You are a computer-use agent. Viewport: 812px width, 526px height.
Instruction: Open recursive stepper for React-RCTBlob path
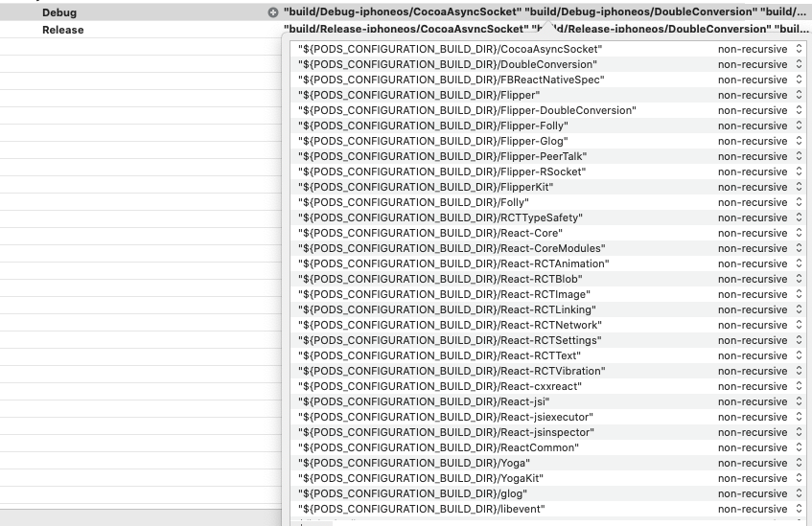[x=799, y=279]
